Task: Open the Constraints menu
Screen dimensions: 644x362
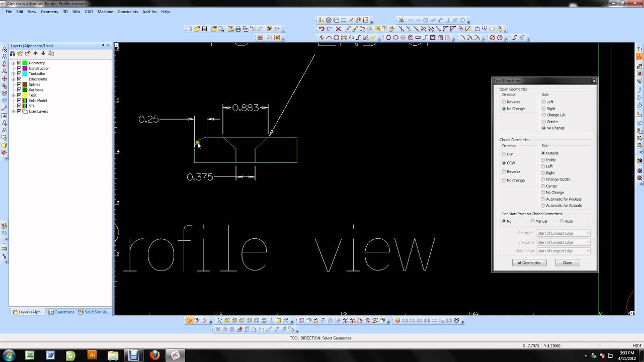Action: (x=128, y=12)
